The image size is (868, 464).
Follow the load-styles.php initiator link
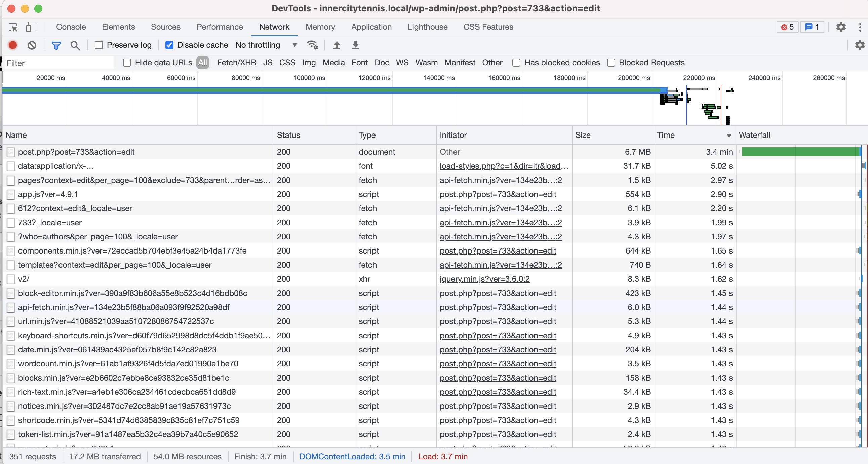point(503,166)
